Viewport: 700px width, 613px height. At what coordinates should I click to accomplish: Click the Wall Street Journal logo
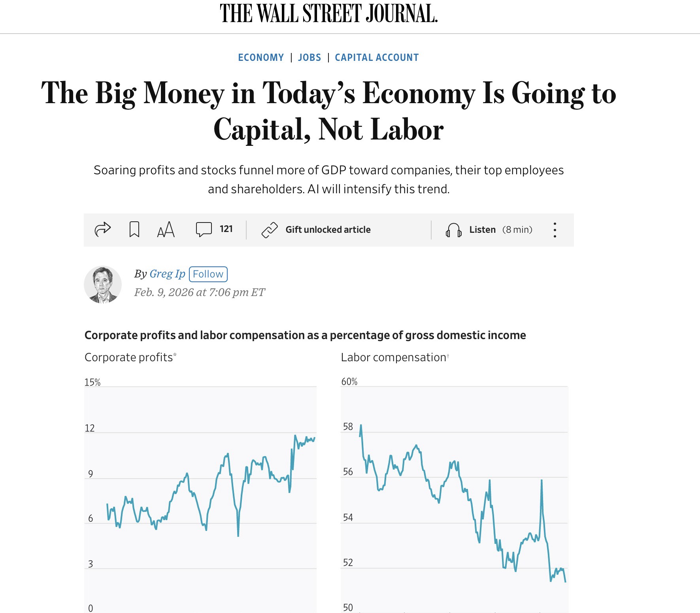tap(329, 14)
